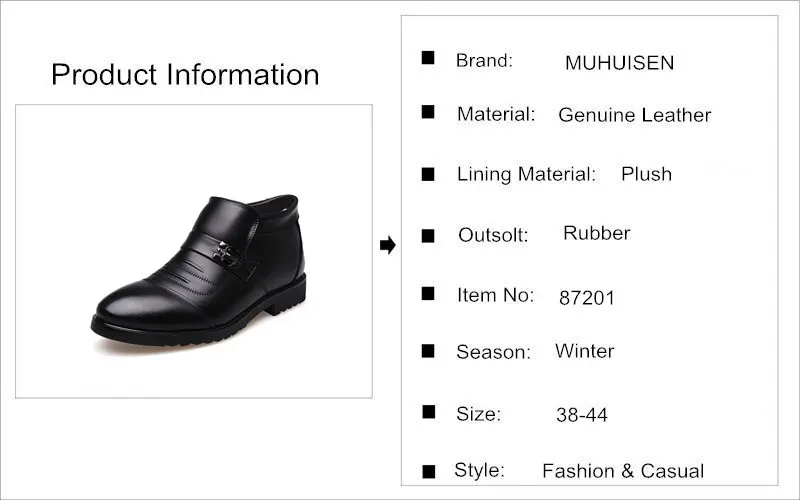Image resolution: width=800 pixels, height=500 pixels.
Task: Click the square bullet next to Material
Action: click(x=428, y=112)
